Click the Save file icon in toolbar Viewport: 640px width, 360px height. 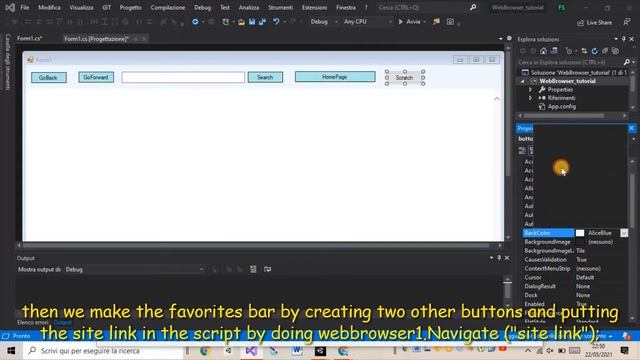252,22
